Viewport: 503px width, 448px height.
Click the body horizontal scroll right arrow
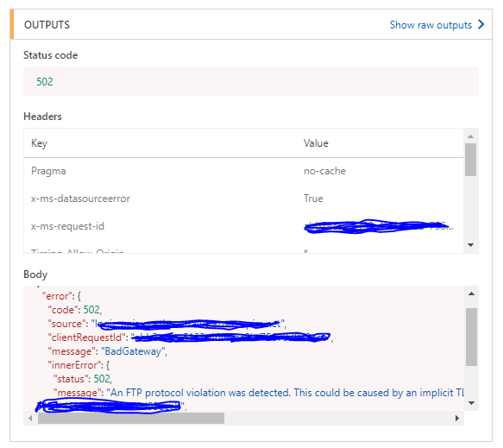pyautogui.click(x=457, y=418)
